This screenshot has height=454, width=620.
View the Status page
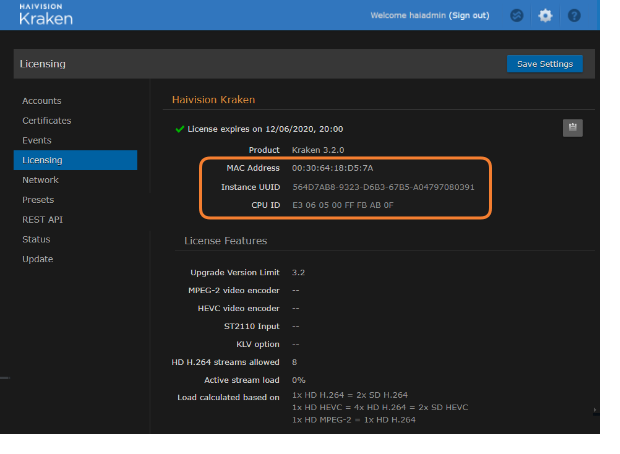pyautogui.click(x=36, y=240)
